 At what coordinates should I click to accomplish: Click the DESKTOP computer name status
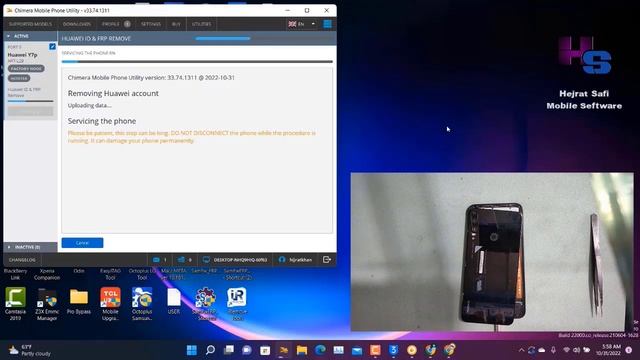pos(235,260)
